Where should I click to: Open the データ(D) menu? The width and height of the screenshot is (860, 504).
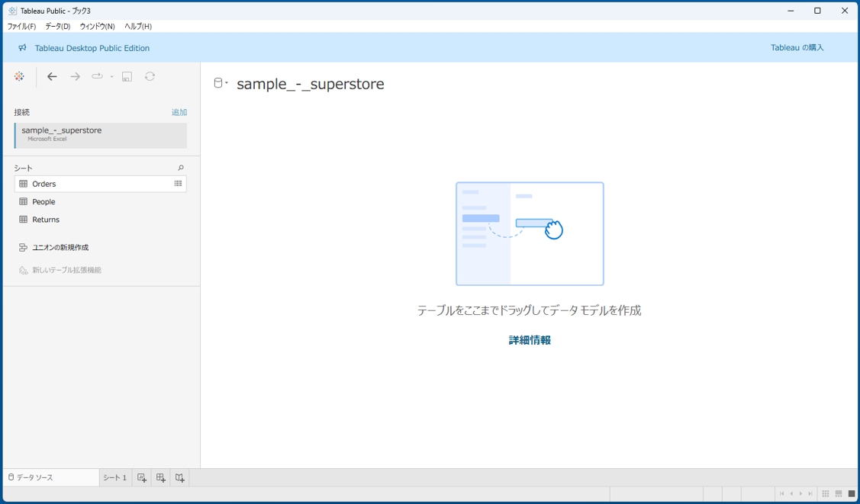click(57, 26)
